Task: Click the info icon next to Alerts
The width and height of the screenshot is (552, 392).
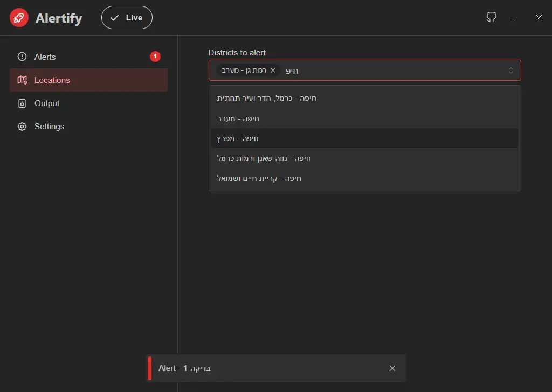Action: 21,57
